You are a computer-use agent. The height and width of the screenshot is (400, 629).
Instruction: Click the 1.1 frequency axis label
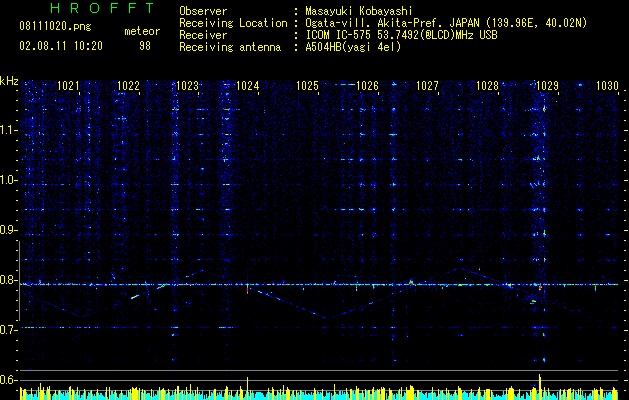[9, 130]
